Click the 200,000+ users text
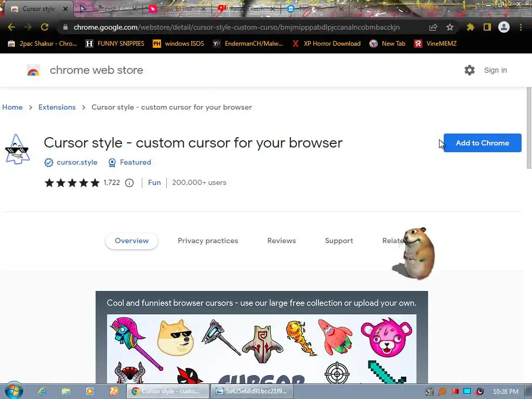This screenshot has height=399, width=532. coord(199,182)
